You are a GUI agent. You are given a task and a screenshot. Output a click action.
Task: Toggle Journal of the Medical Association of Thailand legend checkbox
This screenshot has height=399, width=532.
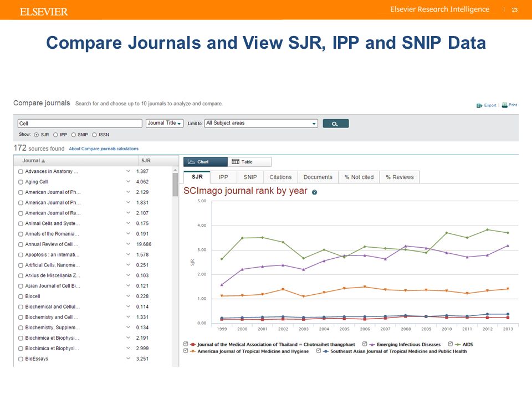pyautogui.click(x=186, y=344)
